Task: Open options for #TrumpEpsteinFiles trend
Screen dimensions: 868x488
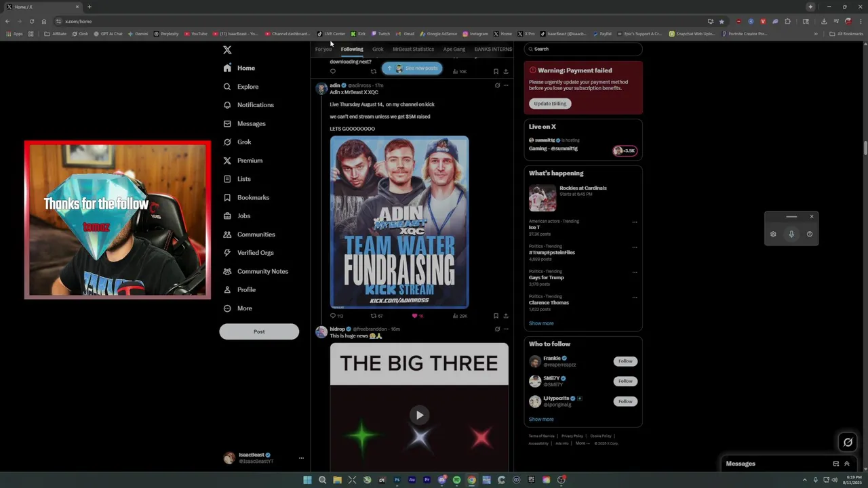Action: (635, 247)
